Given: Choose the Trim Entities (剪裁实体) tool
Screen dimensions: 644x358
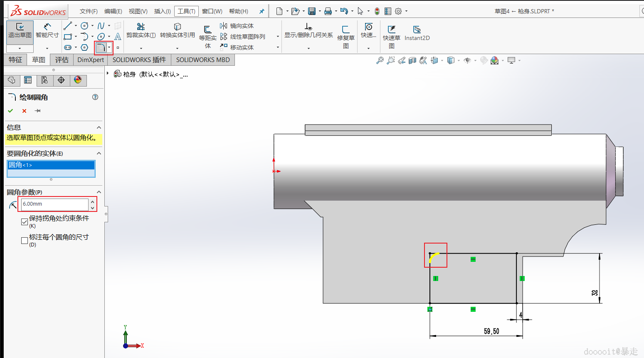Looking at the screenshot, I should point(141,31).
